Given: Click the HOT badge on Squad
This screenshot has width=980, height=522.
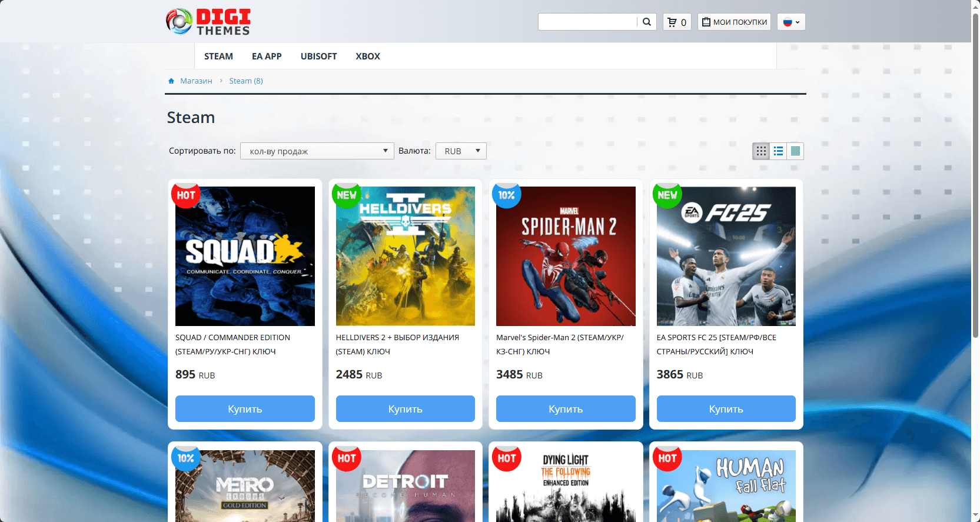Looking at the screenshot, I should pos(186,195).
